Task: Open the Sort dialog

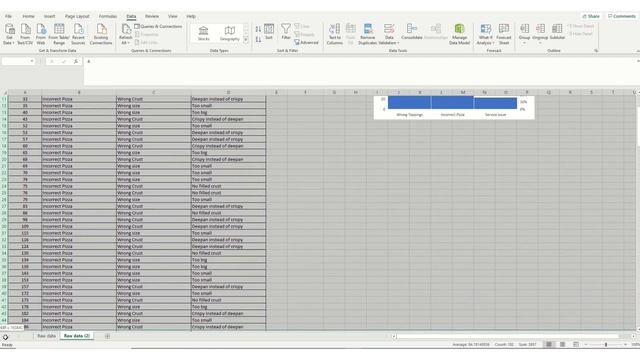Action: (269, 32)
